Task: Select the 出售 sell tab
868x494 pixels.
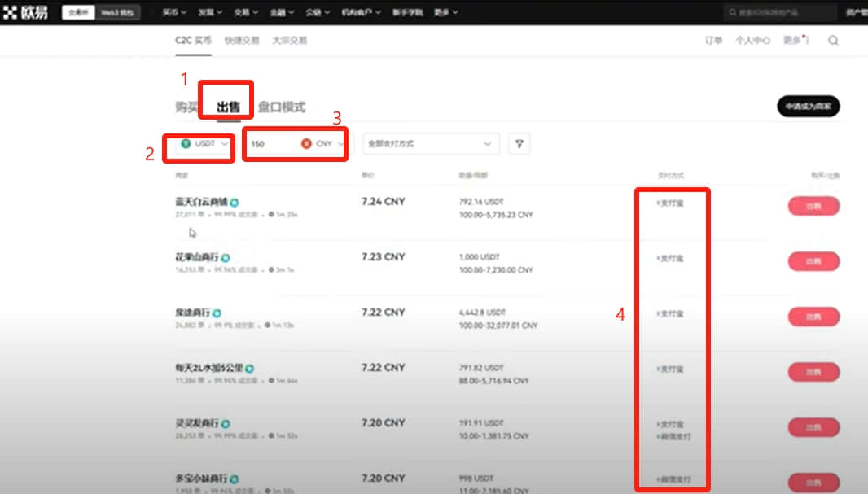Action: coord(228,107)
